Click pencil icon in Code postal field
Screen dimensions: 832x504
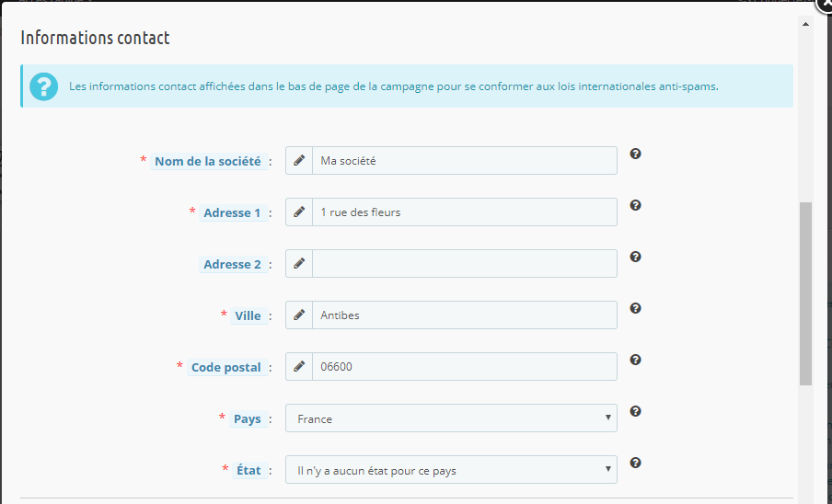[x=299, y=366]
